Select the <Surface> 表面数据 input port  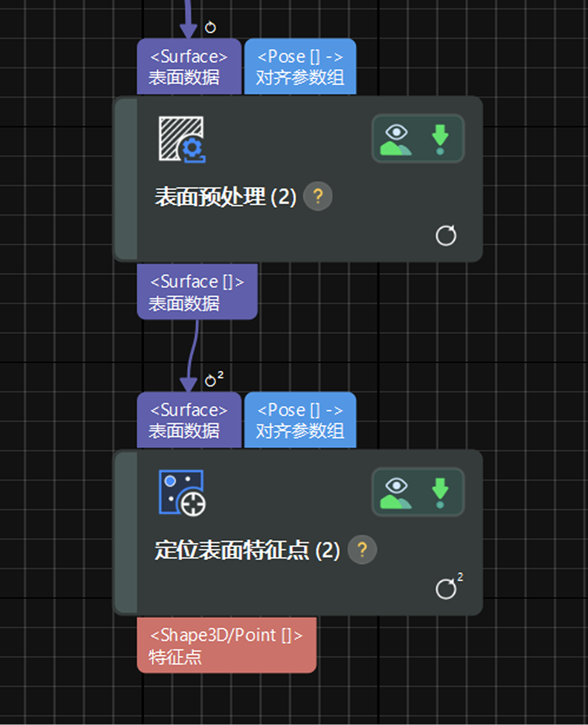pyautogui.click(x=189, y=66)
